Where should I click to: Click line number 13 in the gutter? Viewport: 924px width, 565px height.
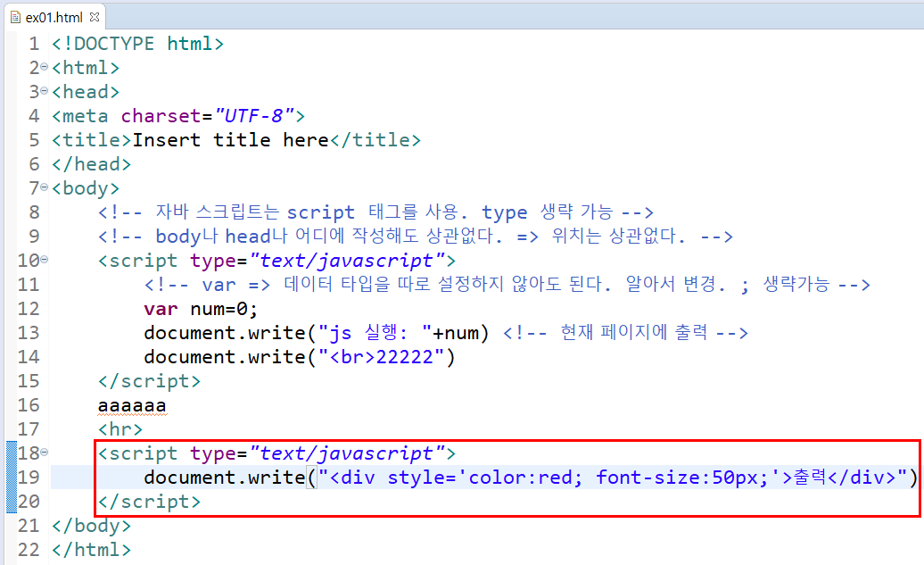click(29, 333)
